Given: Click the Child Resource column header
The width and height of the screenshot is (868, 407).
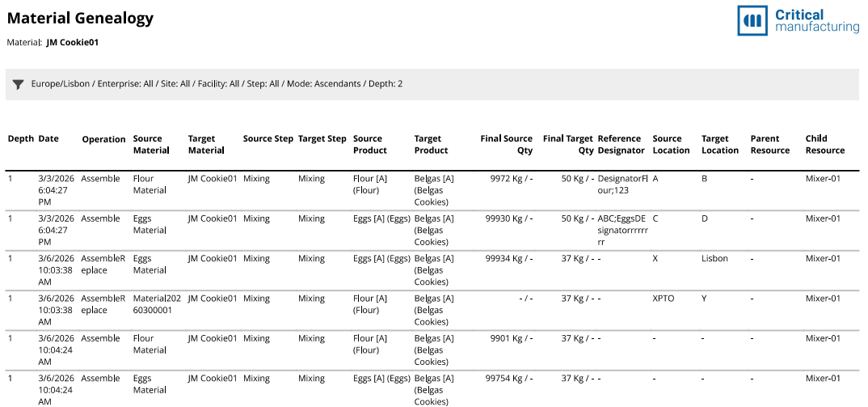Looking at the screenshot, I should tap(824, 144).
